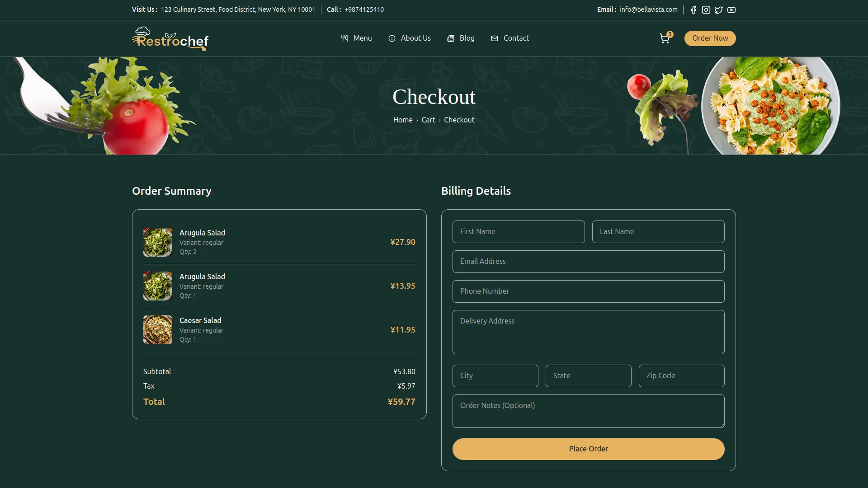Open the Blog navigation item

(x=461, y=38)
